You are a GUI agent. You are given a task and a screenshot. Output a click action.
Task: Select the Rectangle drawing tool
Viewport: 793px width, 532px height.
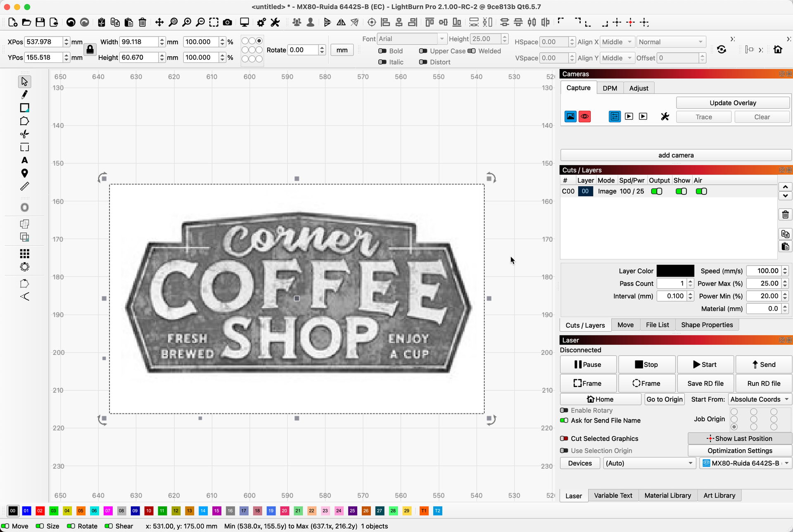(x=24, y=108)
